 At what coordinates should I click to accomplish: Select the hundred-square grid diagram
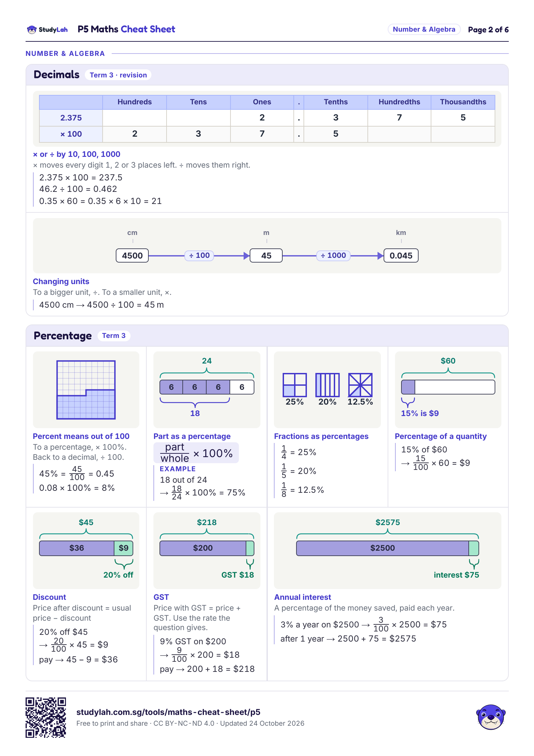86,390
